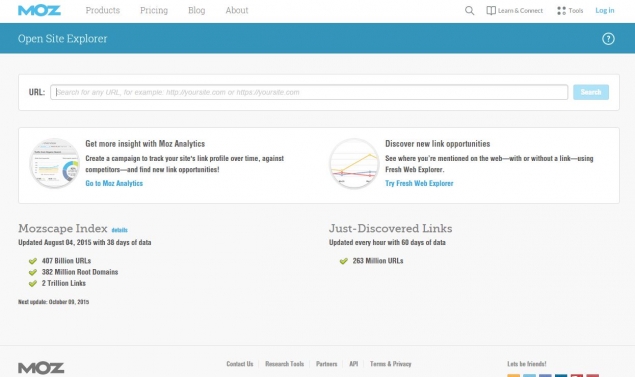Click the checkmark beside 407 Billion URLs

click(33, 261)
